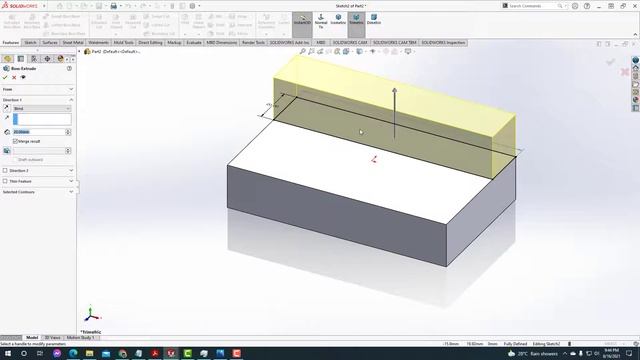Switch to Model tab at bottom
Screen dimensions: 640x360
32,338
